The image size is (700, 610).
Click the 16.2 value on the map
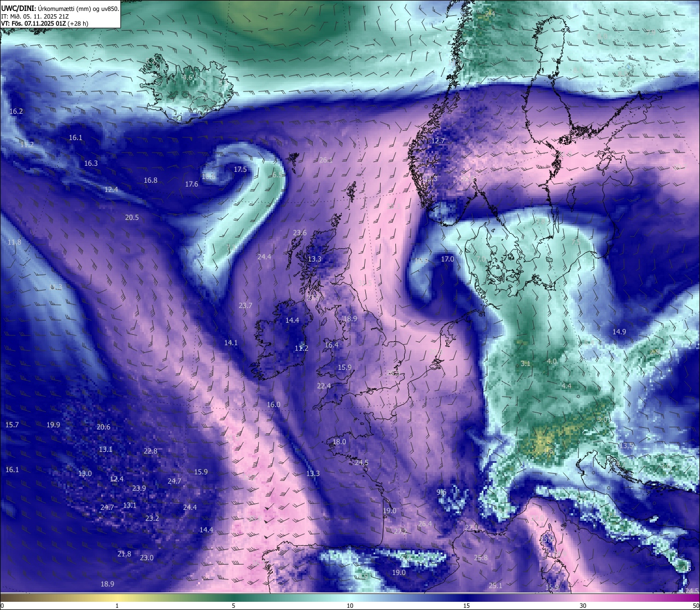pyautogui.click(x=16, y=111)
